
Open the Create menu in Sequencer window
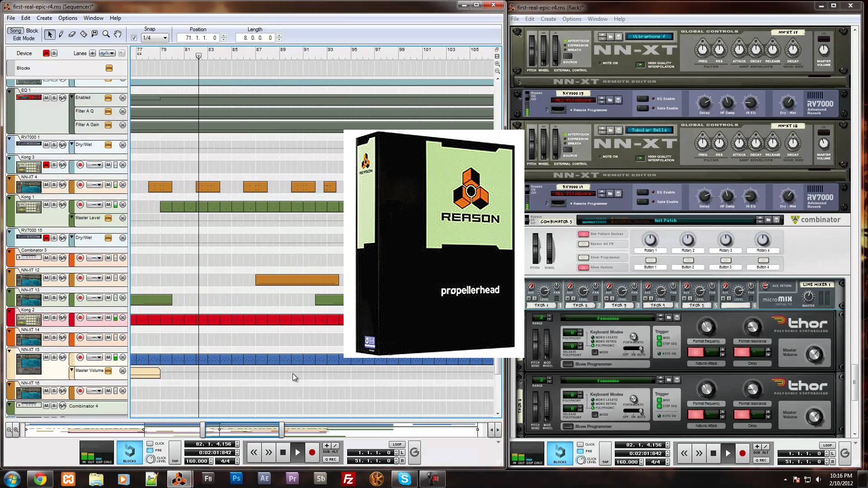(44, 18)
